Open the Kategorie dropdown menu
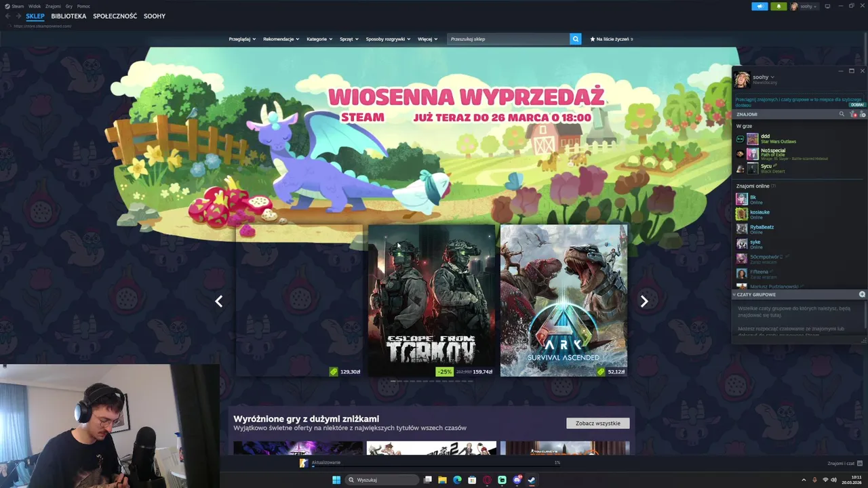 tap(319, 39)
